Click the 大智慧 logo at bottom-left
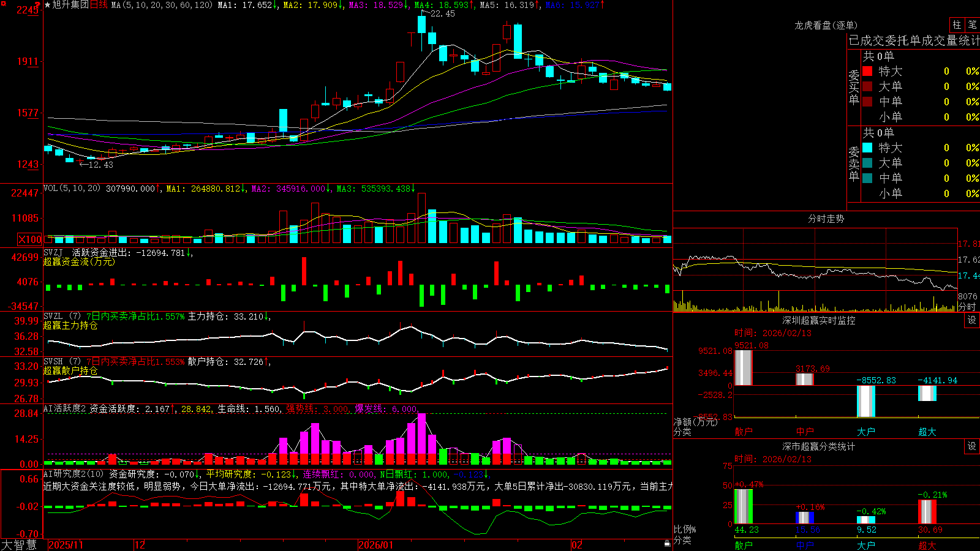The image size is (980, 551). click(20, 544)
